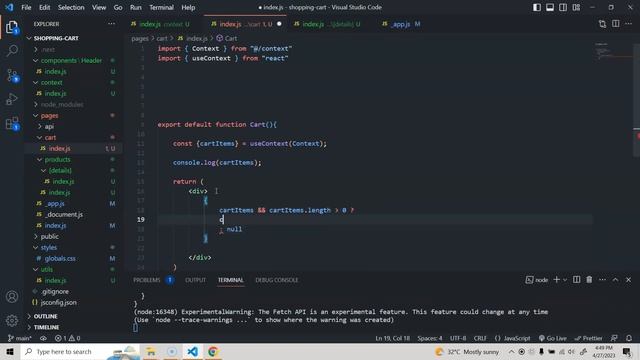Open the Manage gear icon
Image resolution: width=640 pixels, height=360 pixels.
tap(12, 320)
